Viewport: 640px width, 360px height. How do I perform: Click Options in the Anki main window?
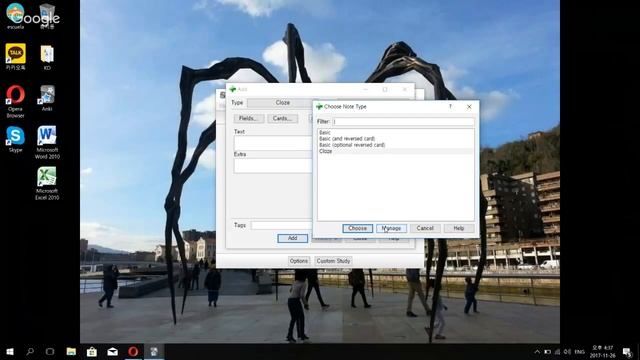299,261
